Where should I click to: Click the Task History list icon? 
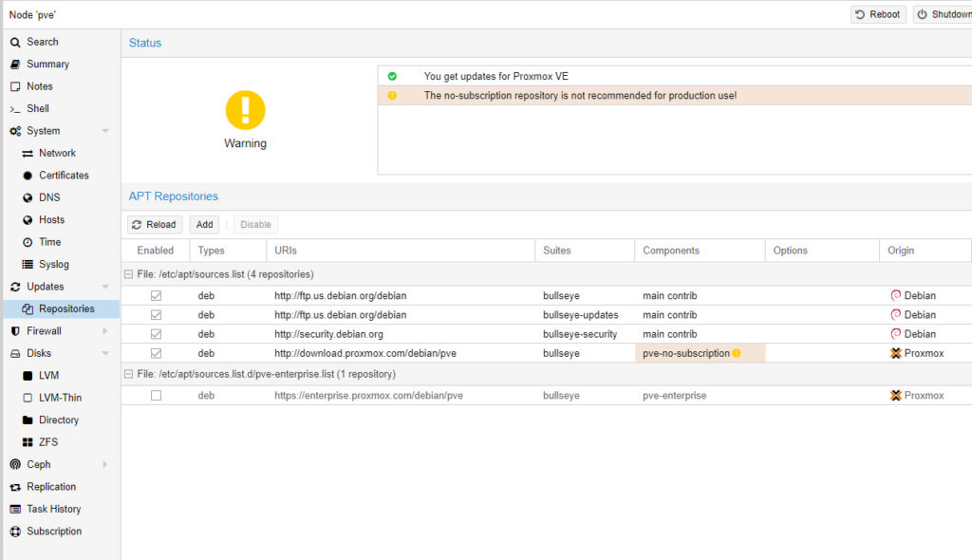point(15,509)
